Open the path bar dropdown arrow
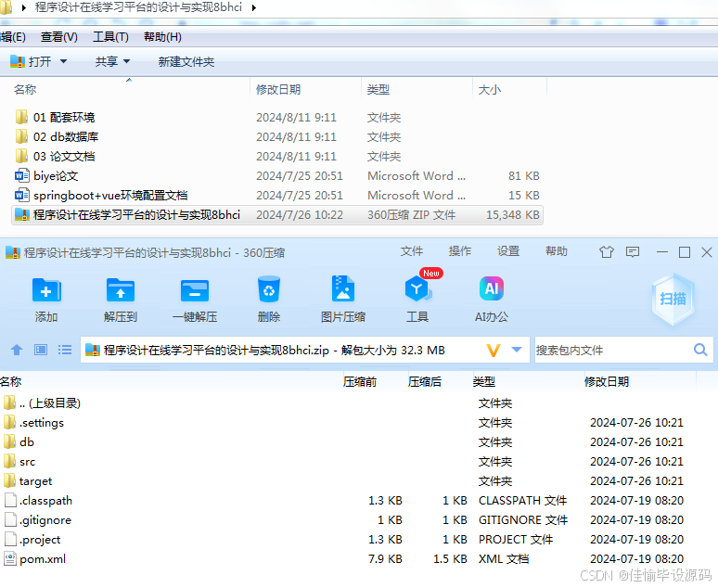Screen dimensions: 718x588 coord(517,350)
